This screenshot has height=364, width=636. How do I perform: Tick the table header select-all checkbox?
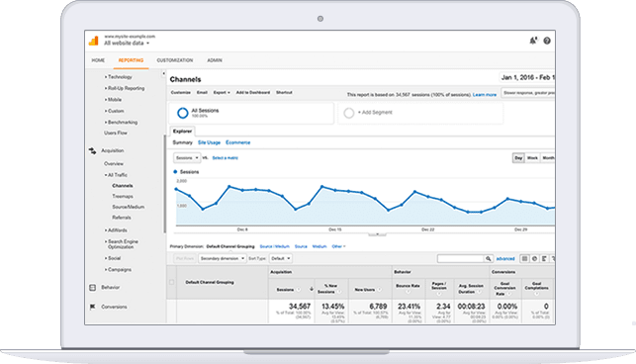171,283
